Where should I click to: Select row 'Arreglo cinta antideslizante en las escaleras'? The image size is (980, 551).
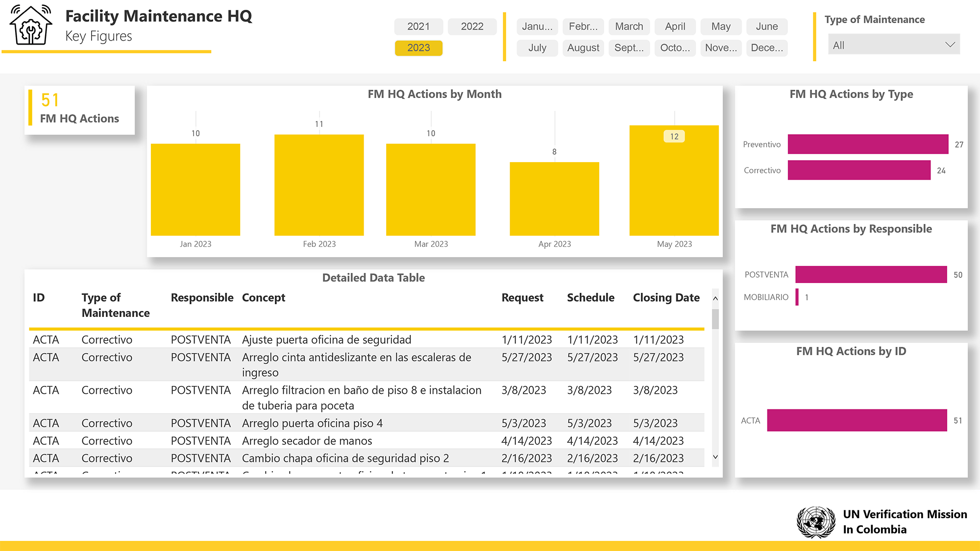367,364
